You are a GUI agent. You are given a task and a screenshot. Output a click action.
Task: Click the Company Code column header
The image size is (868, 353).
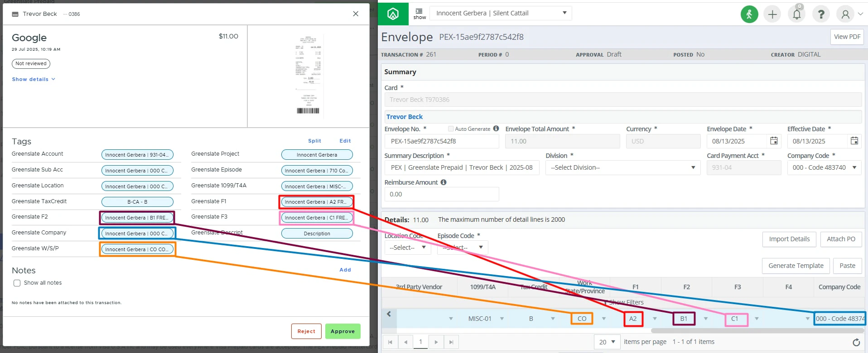(839, 287)
